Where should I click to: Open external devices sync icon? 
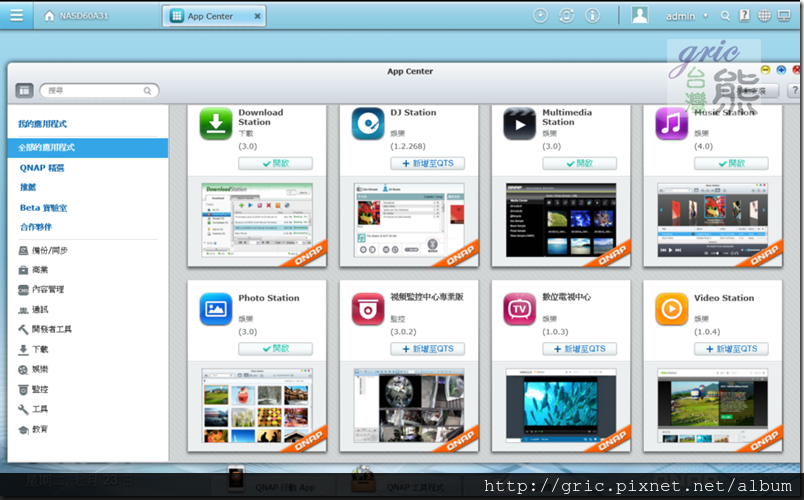[566, 15]
